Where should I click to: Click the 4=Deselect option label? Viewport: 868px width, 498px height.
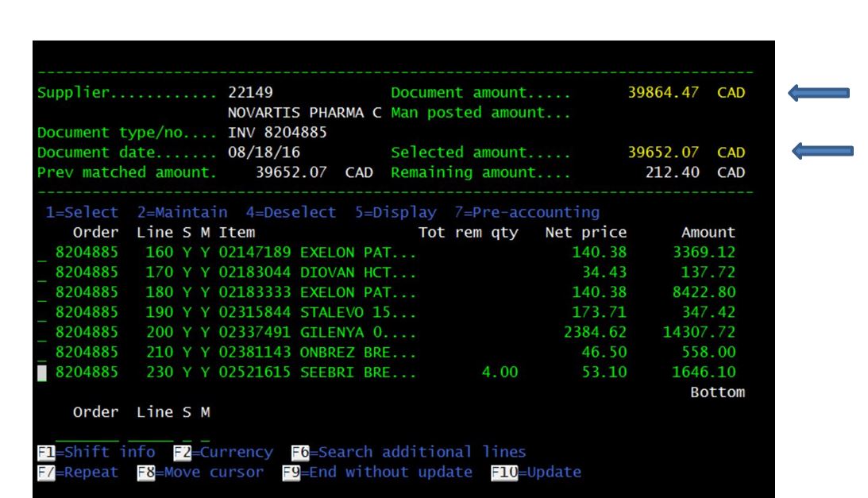point(291,213)
